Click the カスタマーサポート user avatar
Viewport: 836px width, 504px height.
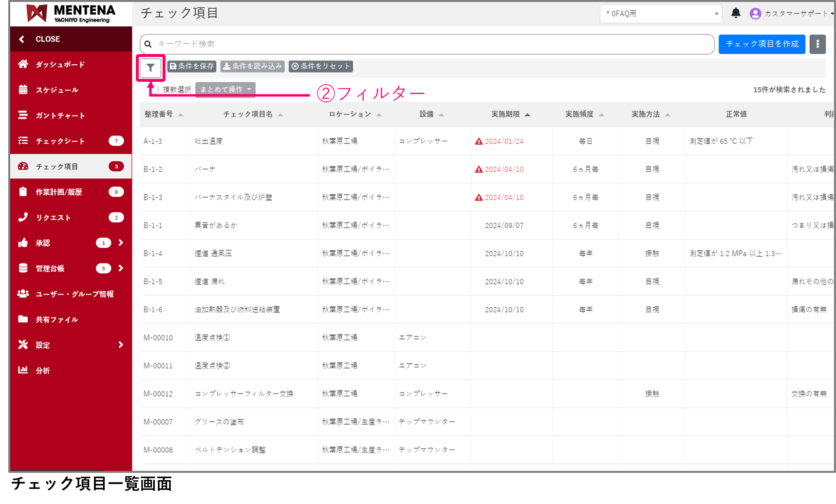pos(755,14)
